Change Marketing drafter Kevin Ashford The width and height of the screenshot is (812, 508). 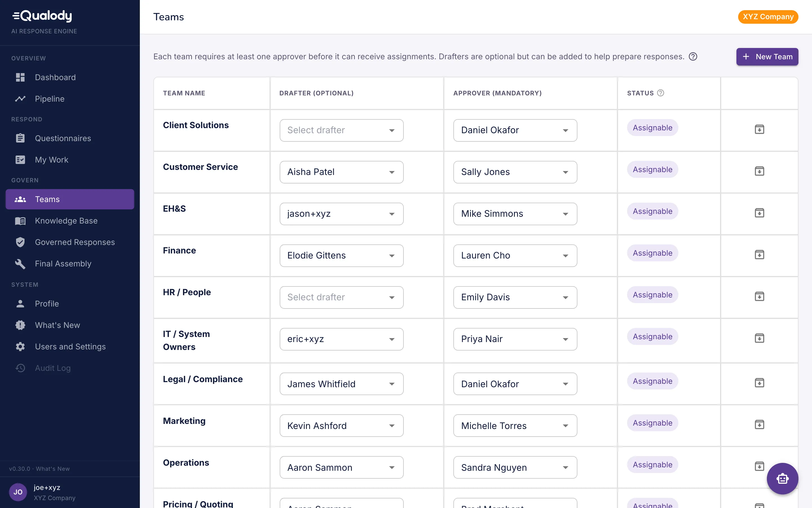coord(342,426)
